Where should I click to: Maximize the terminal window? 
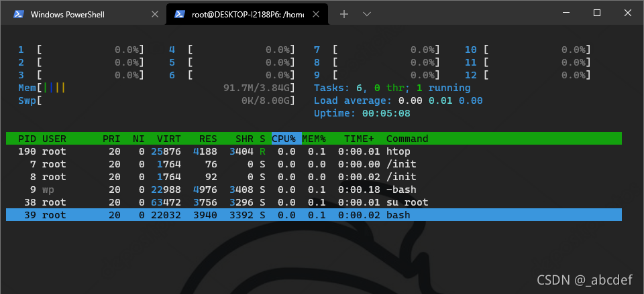pyautogui.click(x=597, y=13)
